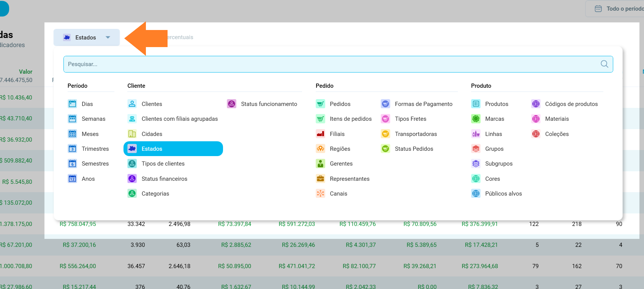Image resolution: width=644 pixels, height=289 pixels.
Task: Click the Transportadoras yellow icon
Action: (385, 134)
